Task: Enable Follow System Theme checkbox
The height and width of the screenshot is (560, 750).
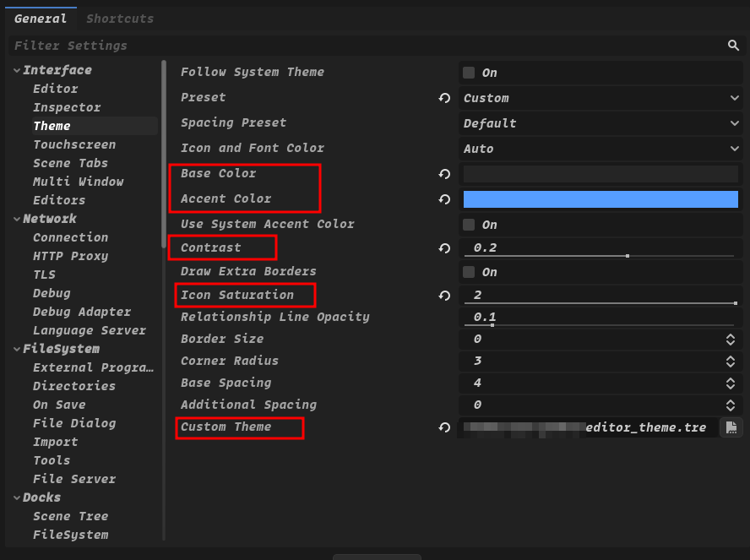Action: coord(469,73)
